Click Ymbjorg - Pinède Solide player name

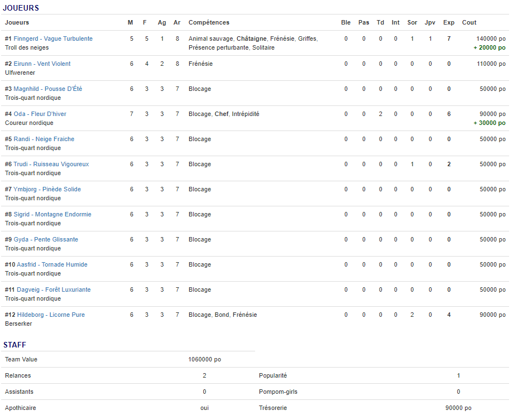(x=47, y=190)
